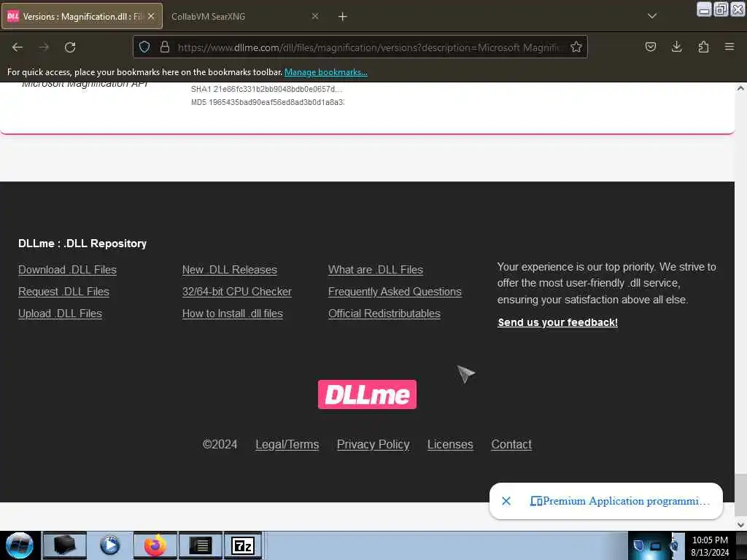Screen dimensions: 747x560
Task: Dismiss the Premium Application ad with X
Action: tap(506, 501)
